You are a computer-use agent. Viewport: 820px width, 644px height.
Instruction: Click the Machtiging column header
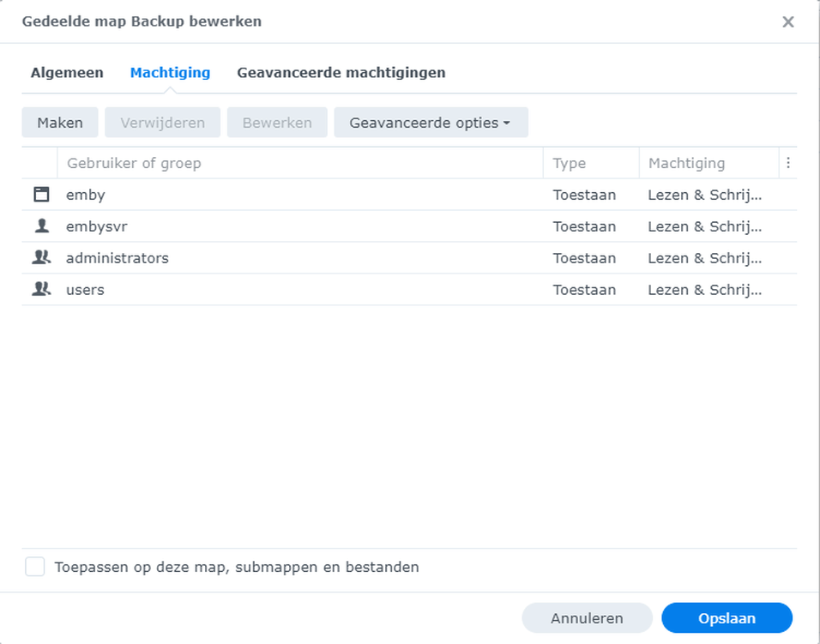click(x=708, y=163)
